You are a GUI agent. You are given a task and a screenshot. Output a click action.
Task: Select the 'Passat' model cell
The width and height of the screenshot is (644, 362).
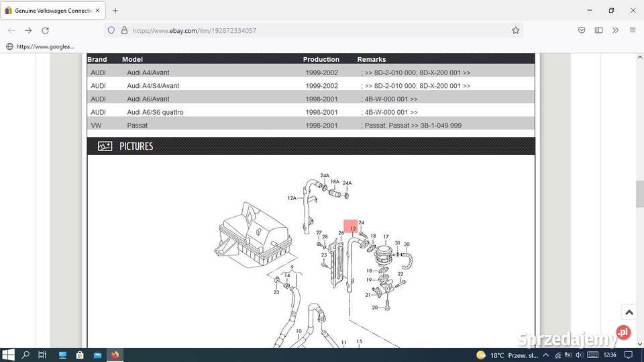[137, 126]
